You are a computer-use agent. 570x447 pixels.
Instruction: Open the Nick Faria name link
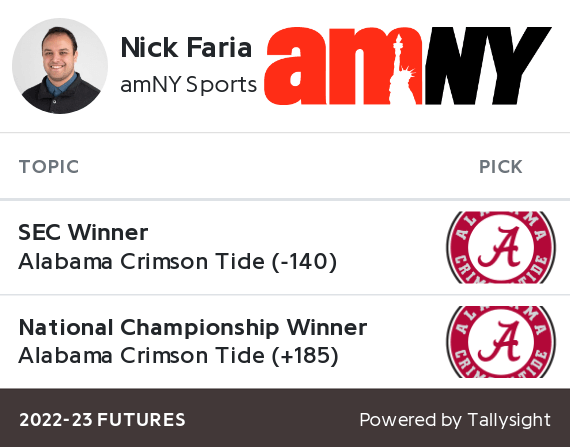pos(186,48)
